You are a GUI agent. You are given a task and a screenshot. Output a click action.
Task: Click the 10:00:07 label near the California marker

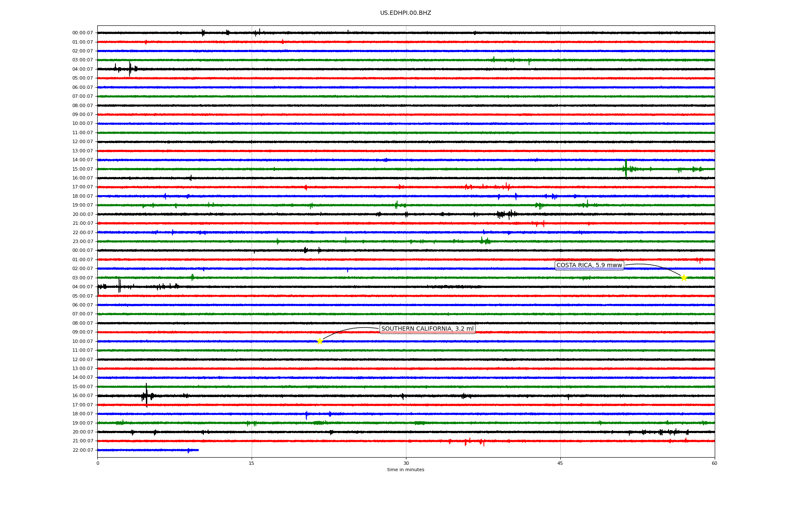coord(82,342)
